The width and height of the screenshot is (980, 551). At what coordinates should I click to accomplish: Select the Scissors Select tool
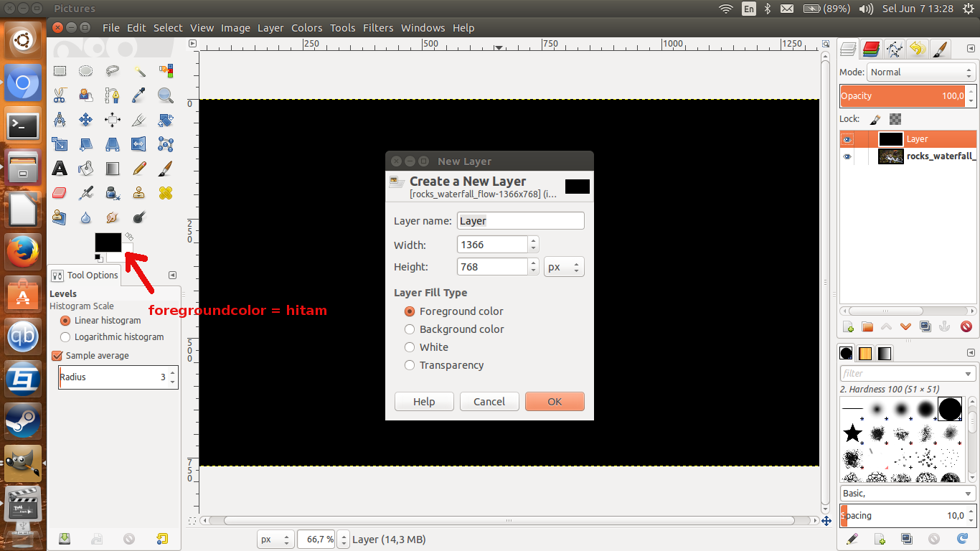click(x=60, y=95)
